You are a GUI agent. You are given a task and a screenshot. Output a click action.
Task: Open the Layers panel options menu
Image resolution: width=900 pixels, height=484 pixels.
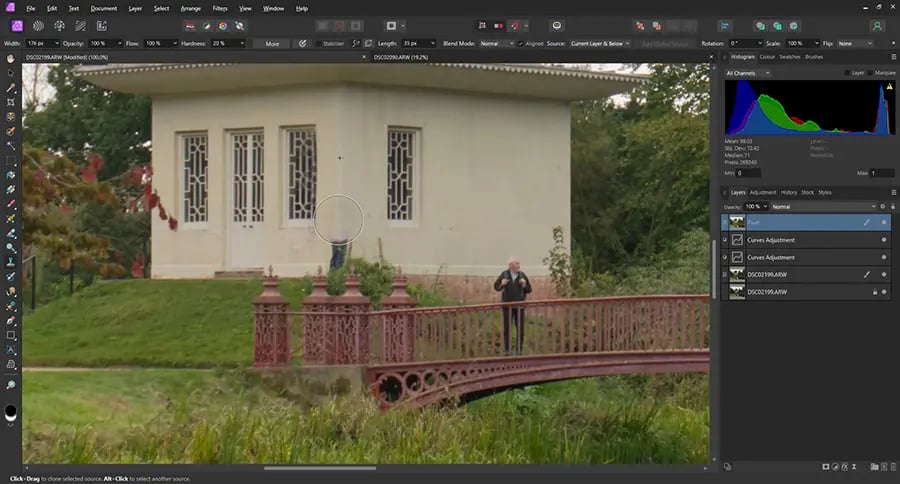(x=893, y=192)
